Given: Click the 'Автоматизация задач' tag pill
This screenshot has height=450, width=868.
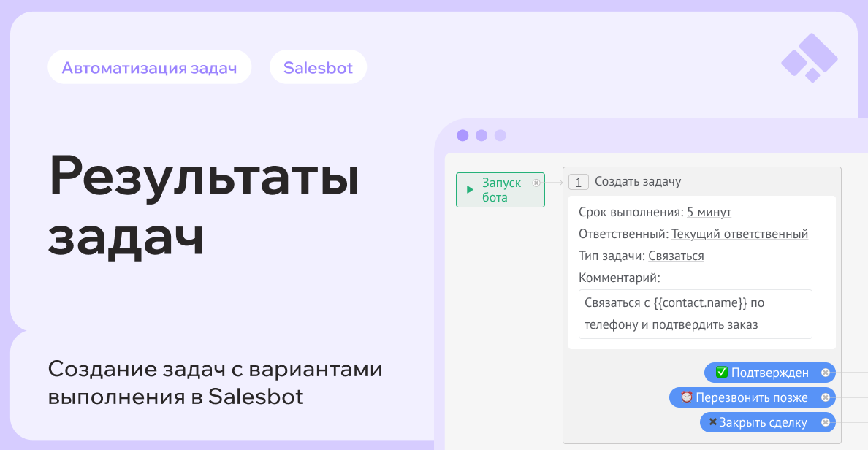Looking at the screenshot, I should tap(150, 67).
